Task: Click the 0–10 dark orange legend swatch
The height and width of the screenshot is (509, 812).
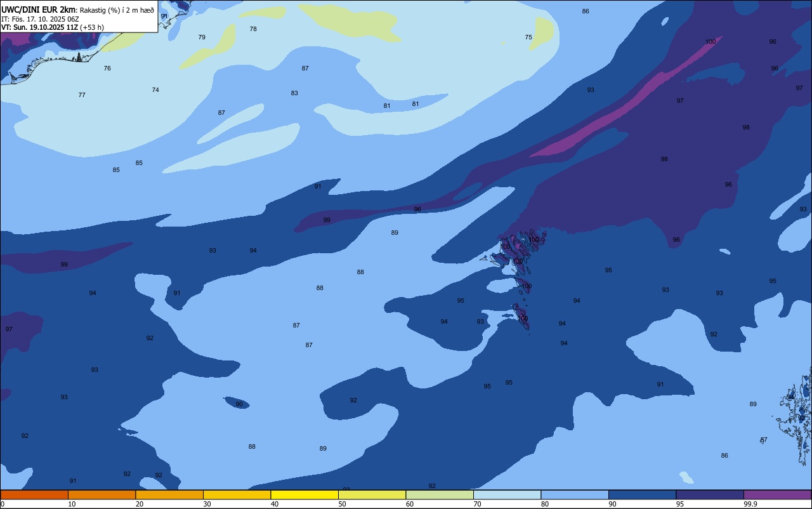Action: pos(34,494)
